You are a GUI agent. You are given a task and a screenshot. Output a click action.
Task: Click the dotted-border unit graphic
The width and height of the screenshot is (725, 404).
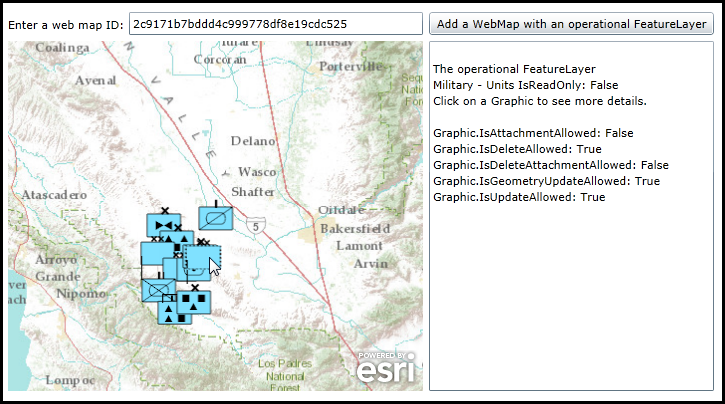(x=202, y=257)
